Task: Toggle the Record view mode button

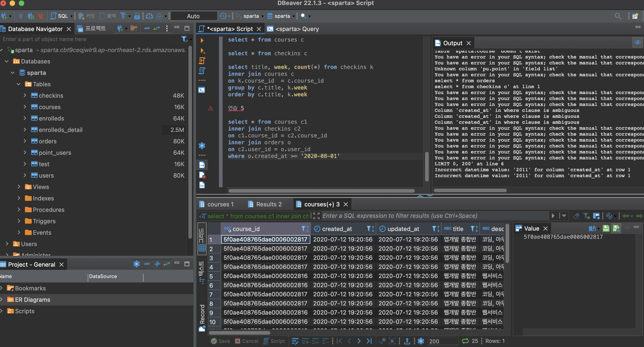Action: [202, 318]
